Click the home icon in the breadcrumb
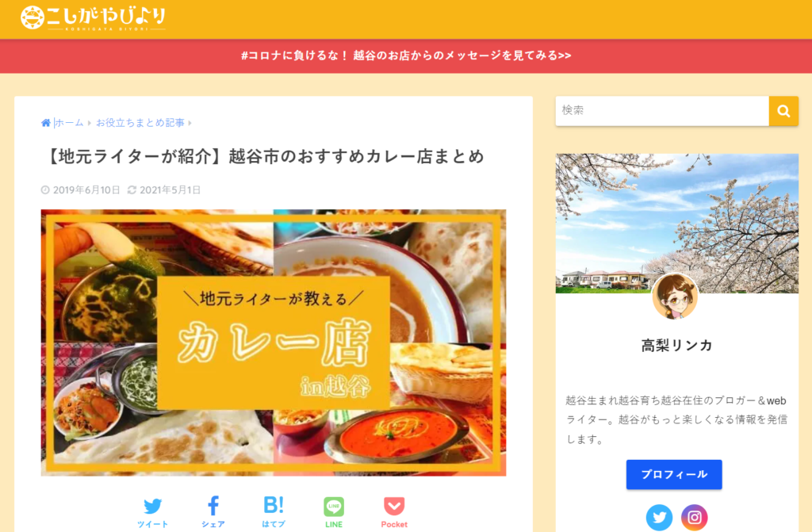This screenshot has height=532, width=812. 45,123
